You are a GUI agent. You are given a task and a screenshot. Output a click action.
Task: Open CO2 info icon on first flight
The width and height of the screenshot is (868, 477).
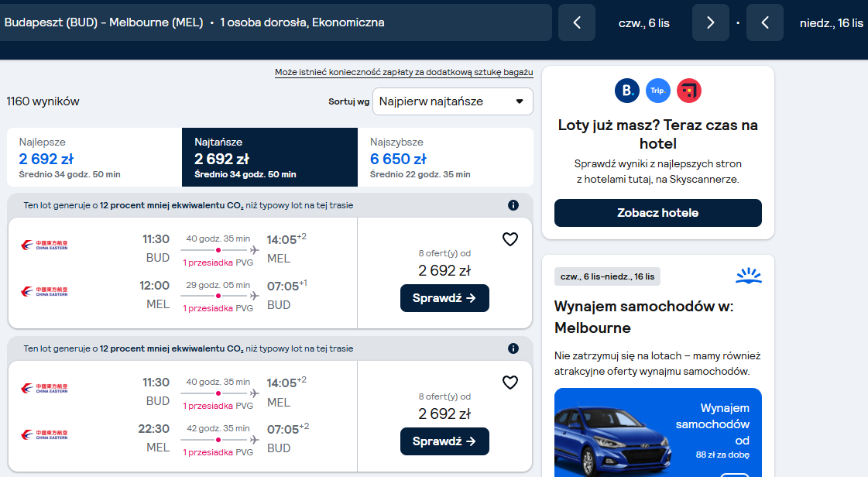click(x=513, y=205)
